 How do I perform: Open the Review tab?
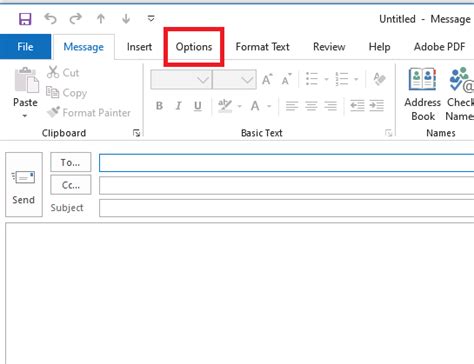coord(329,47)
